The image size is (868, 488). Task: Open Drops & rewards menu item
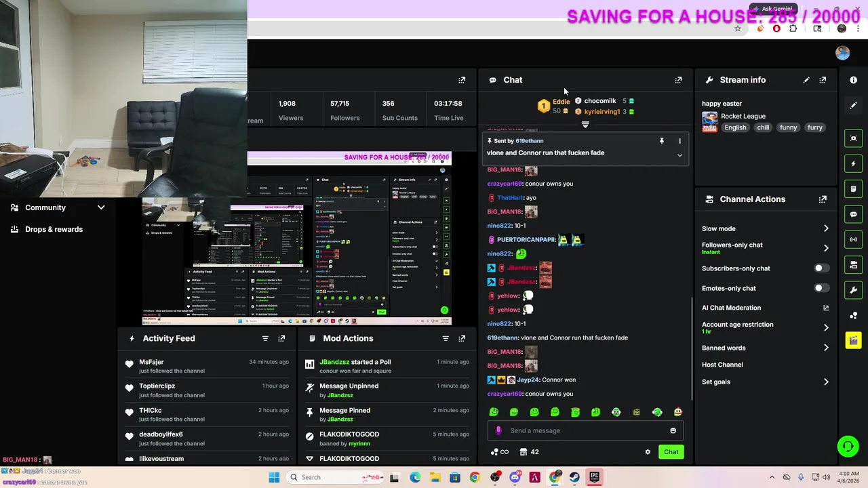[54, 229]
